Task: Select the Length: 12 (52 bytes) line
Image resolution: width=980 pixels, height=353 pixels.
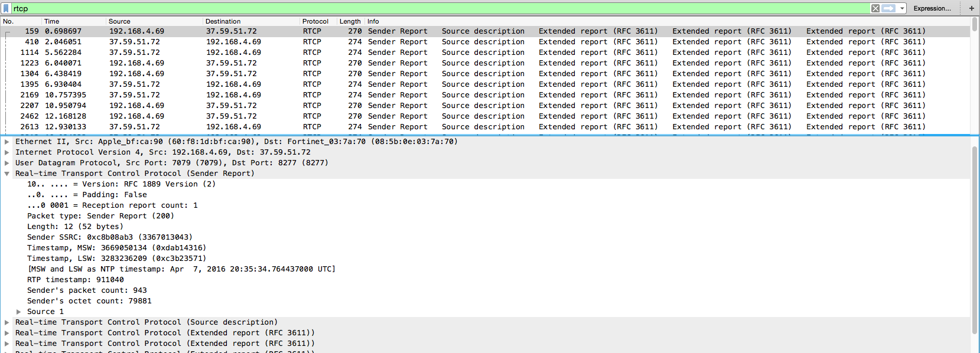Action: point(75,227)
